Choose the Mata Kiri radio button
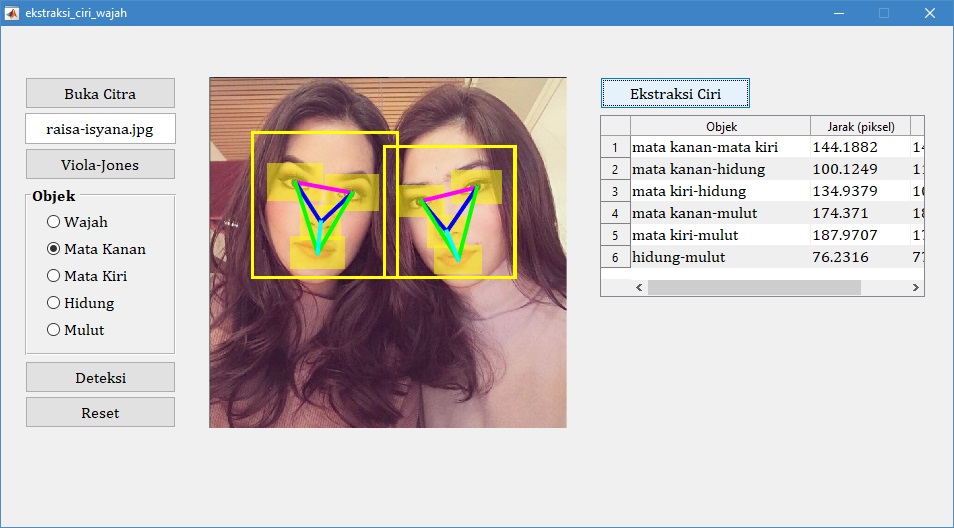The width and height of the screenshot is (954, 528). tap(54, 276)
